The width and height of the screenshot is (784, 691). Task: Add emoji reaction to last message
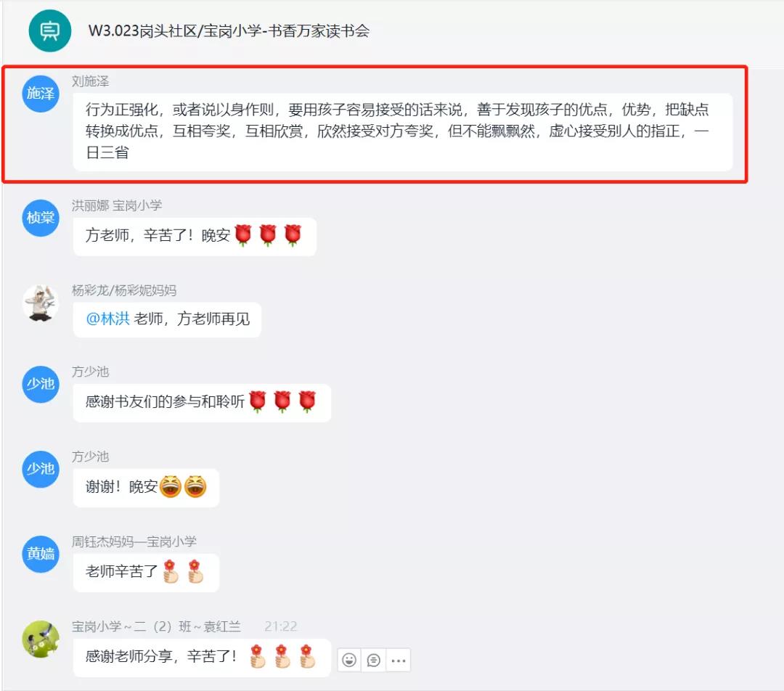click(349, 660)
